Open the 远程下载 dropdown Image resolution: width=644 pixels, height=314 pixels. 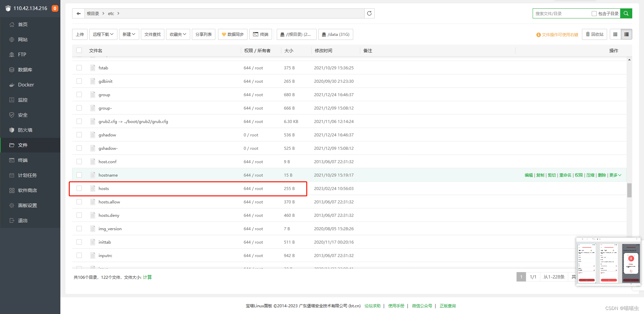(x=103, y=34)
